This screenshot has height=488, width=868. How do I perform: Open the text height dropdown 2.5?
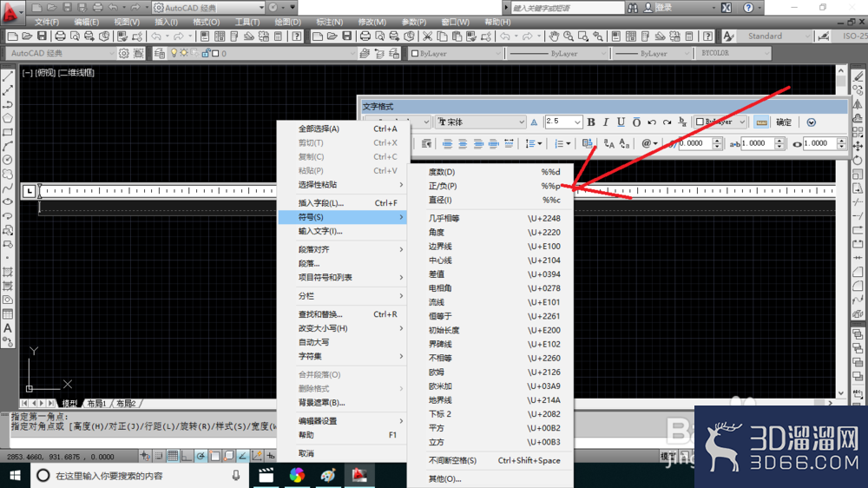pos(563,122)
